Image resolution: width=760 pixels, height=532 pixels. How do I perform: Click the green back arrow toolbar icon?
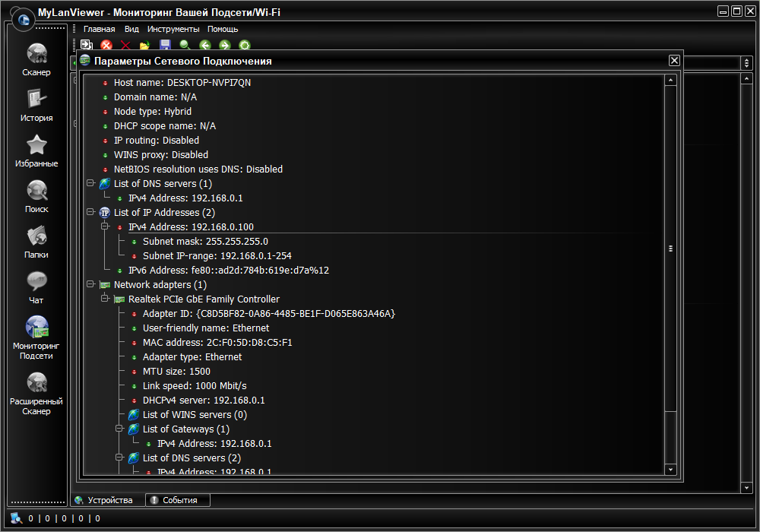click(x=205, y=45)
